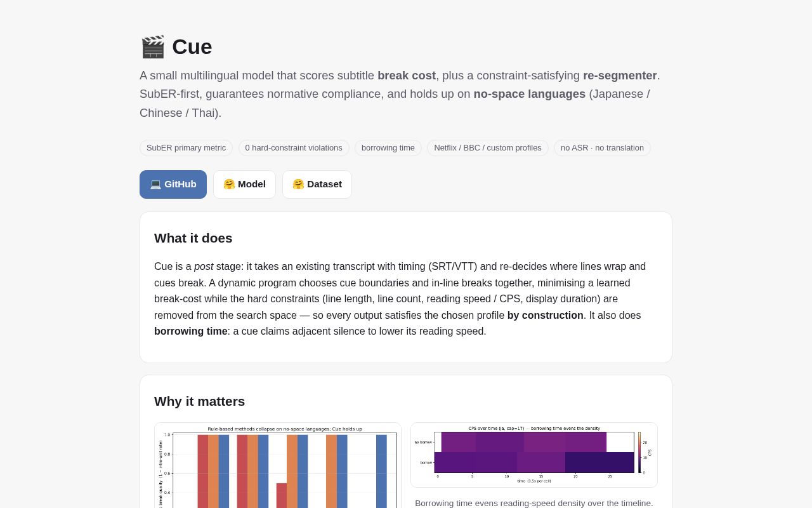This screenshot has width=812, height=508.
Task: Click the bold by construction text
Action: (x=546, y=315)
